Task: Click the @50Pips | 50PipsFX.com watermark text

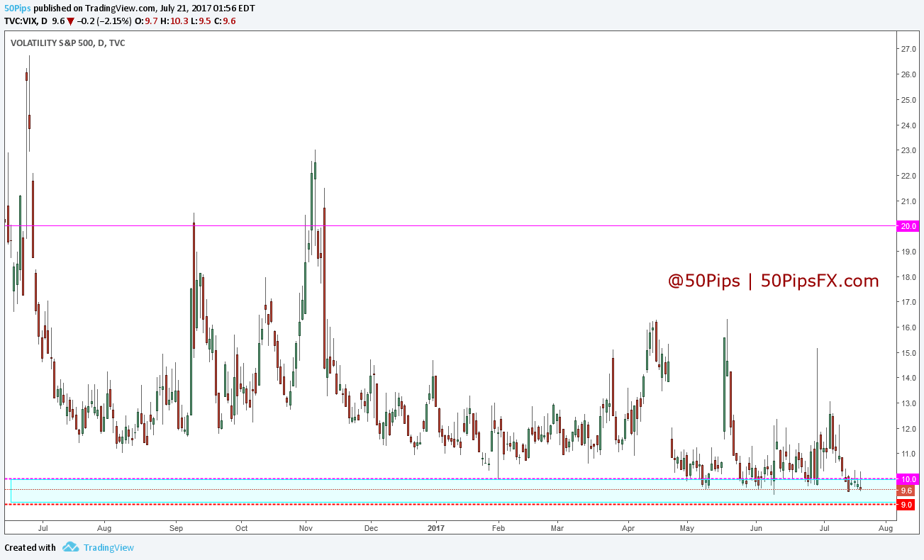Action: coord(773,281)
